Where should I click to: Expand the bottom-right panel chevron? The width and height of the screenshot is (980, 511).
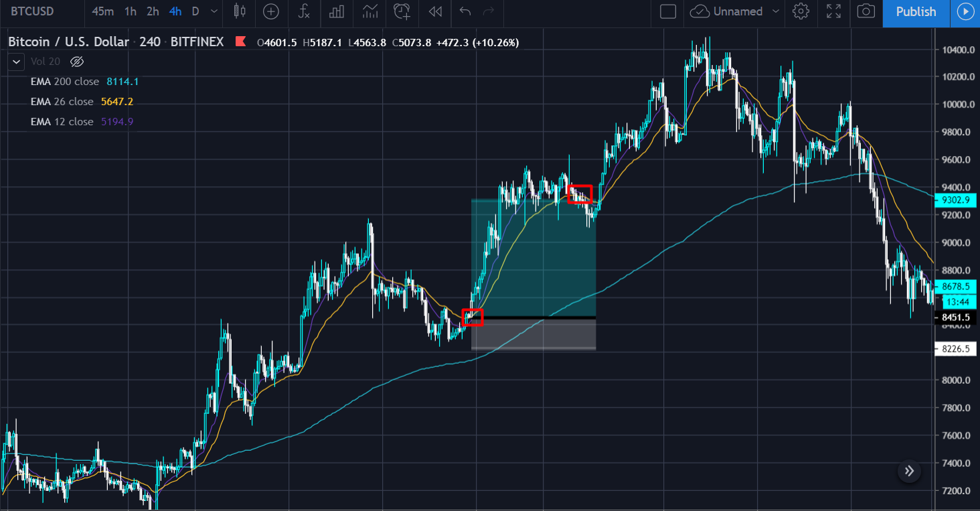click(x=908, y=471)
